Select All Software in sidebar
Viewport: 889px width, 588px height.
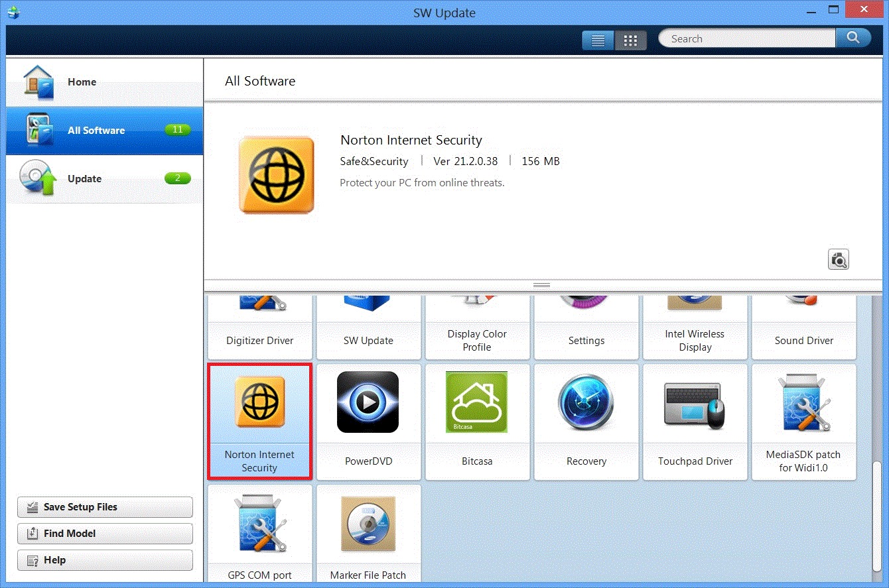point(104,131)
